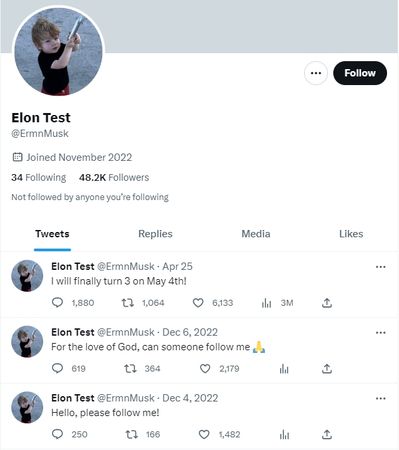This screenshot has width=399, height=450.
Task: Open the Likes tab
Action: [351, 234]
